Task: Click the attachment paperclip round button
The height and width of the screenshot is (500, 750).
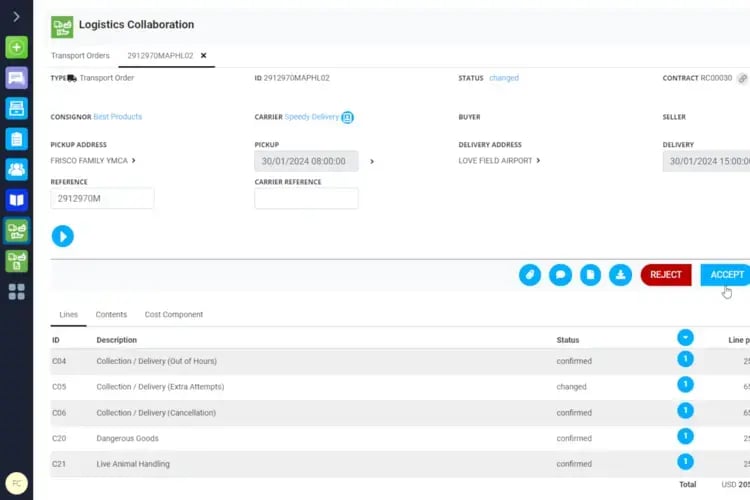Action: tap(530, 275)
